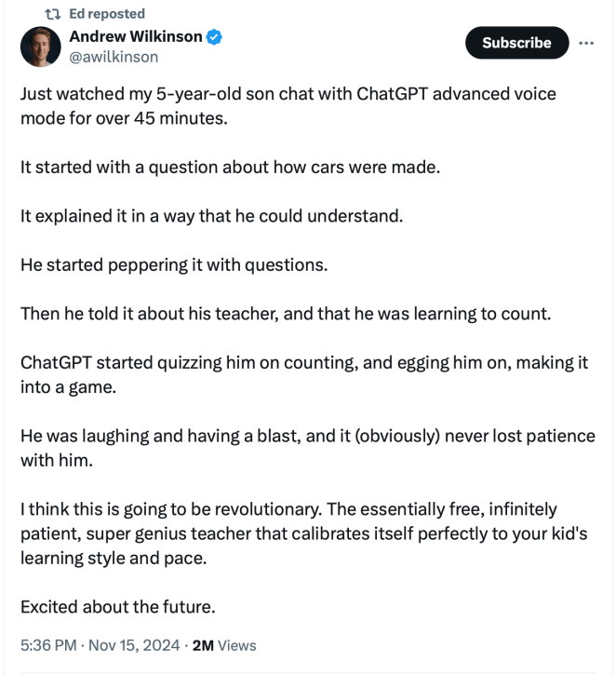Click the @awilkinson handle
The image size is (616, 675).
[114, 57]
